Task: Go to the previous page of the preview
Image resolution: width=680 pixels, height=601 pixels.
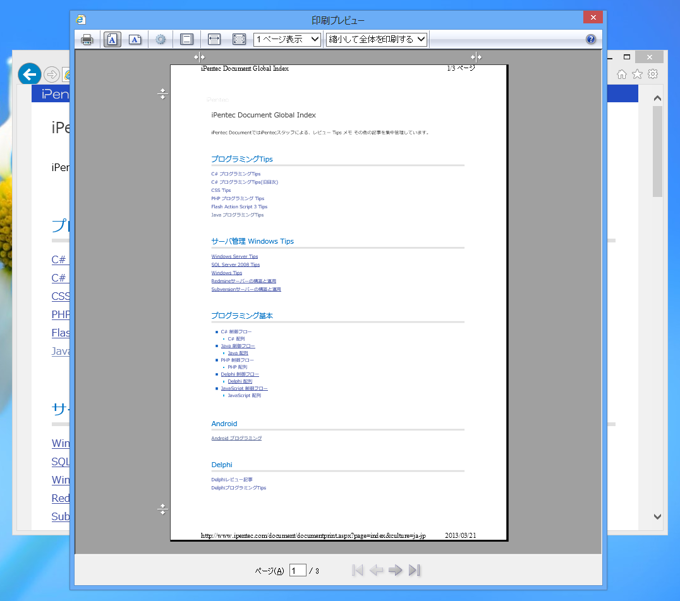Action: pos(376,570)
